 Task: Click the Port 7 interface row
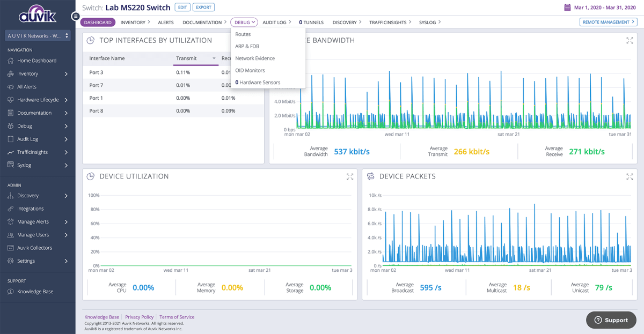tap(173, 85)
